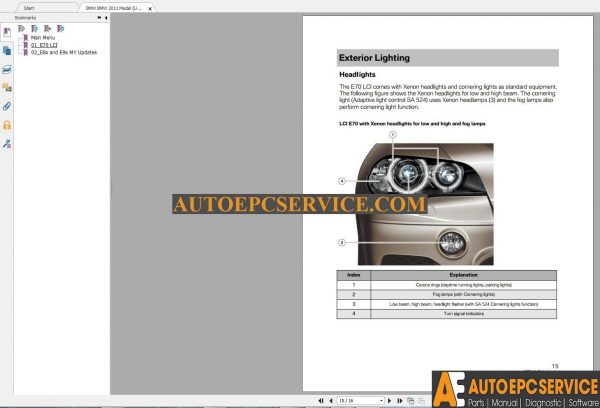Click the Fog lamps table row
The image size is (600, 408).
(447, 294)
